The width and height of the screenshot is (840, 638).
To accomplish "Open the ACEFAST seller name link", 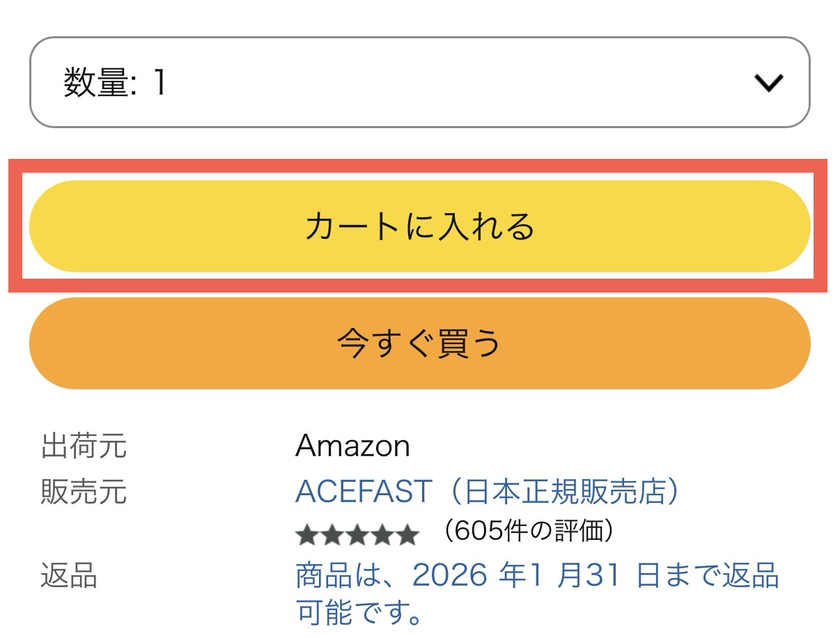I will pyautogui.click(x=364, y=492).
